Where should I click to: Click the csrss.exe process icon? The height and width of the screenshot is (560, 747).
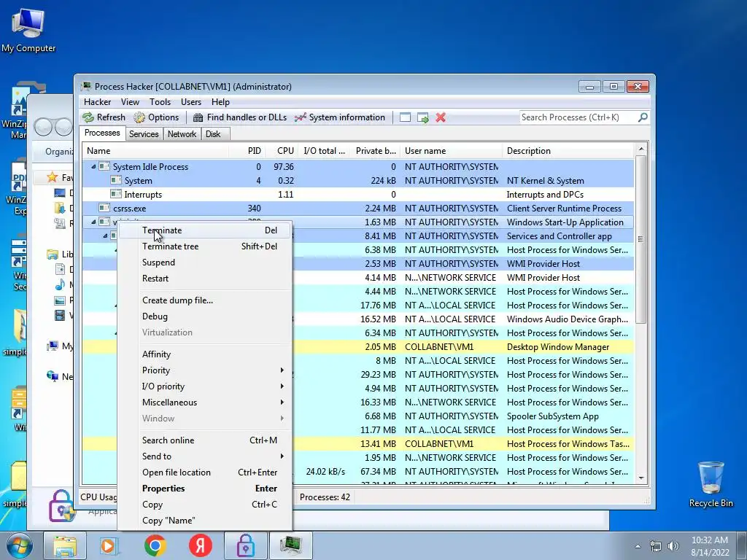pos(104,208)
